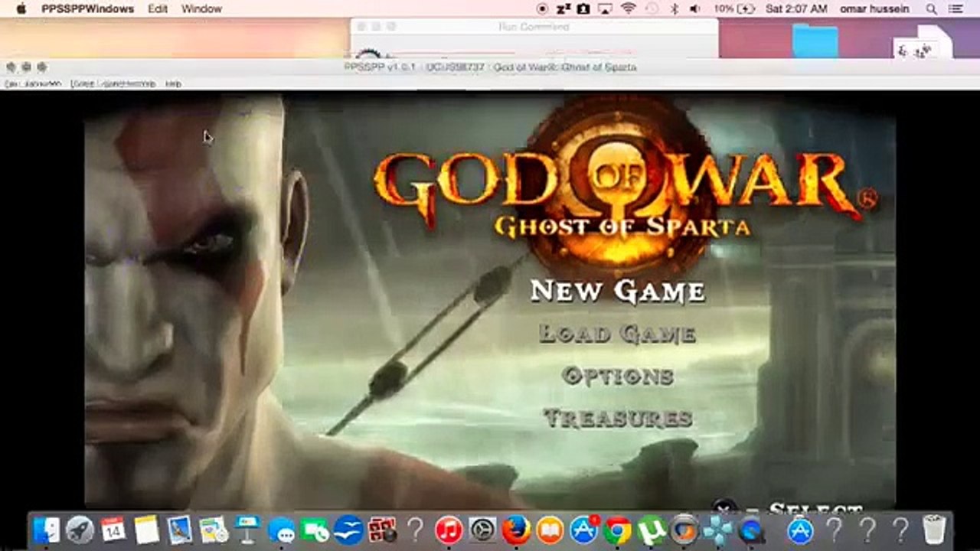Open Launchpad from the dock
This screenshot has height=551, width=980.
click(80, 530)
